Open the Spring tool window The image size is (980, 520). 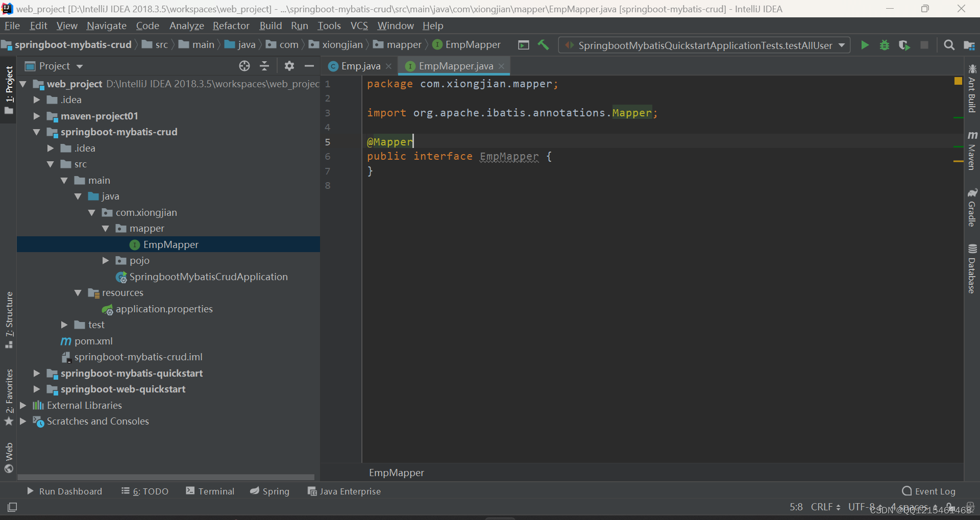point(270,491)
